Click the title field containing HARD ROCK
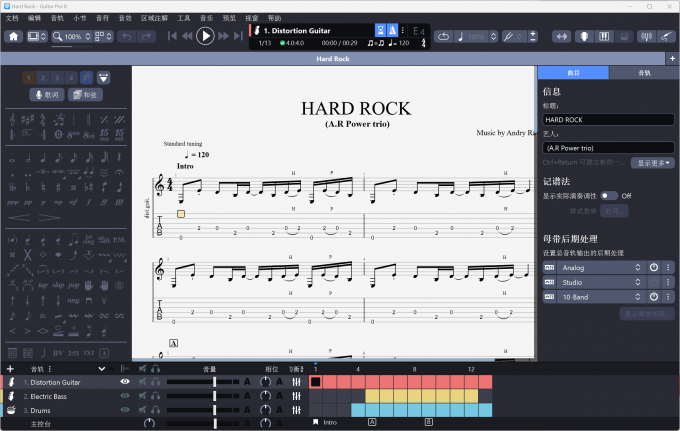The width and height of the screenshot is (680, 431). click(608, 119)
